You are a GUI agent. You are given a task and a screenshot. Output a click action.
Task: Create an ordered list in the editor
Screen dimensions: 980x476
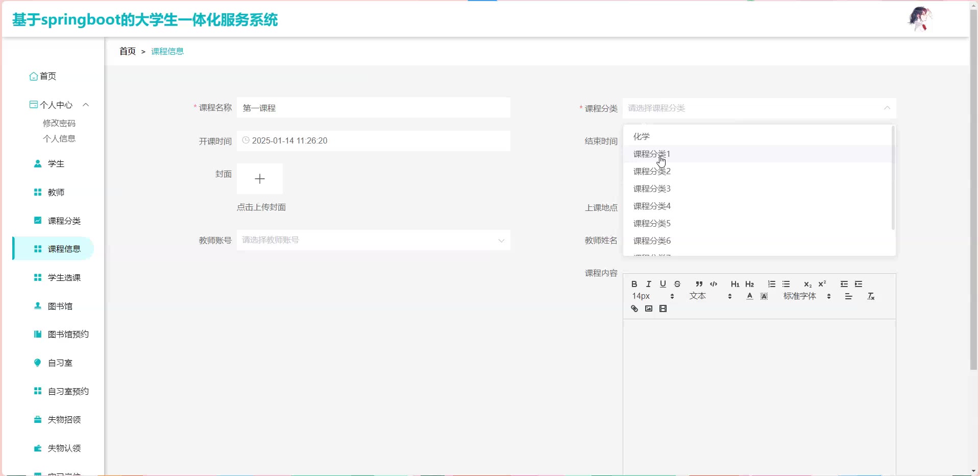point(771,284)
